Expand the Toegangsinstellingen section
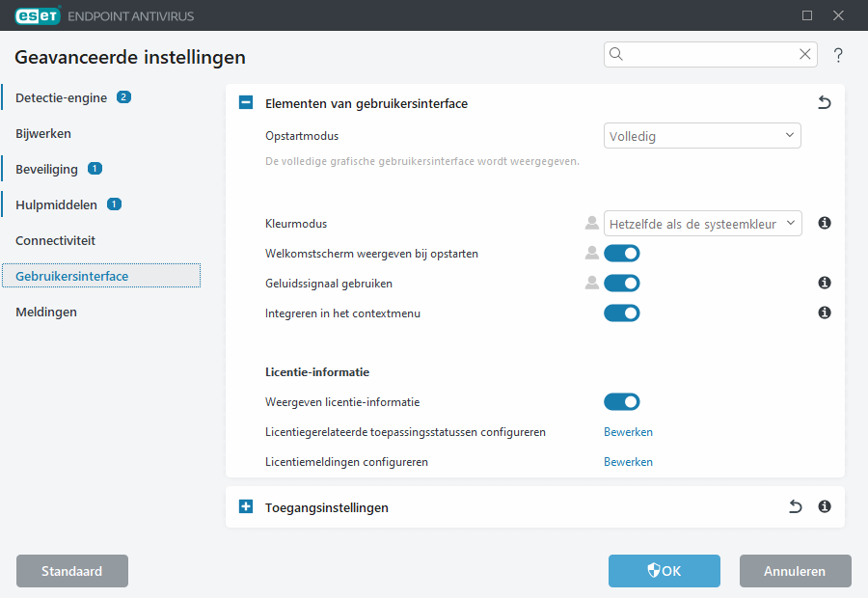 (x=245, y=506)
